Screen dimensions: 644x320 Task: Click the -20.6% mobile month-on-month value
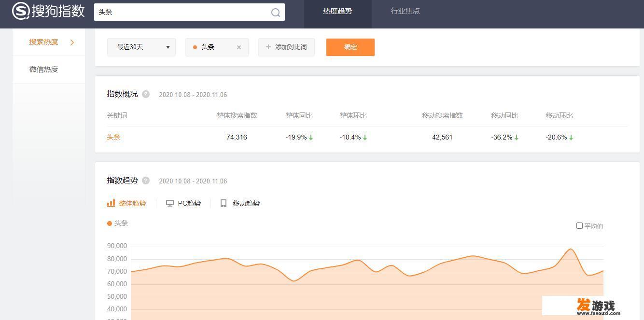(x=556, y=138)
